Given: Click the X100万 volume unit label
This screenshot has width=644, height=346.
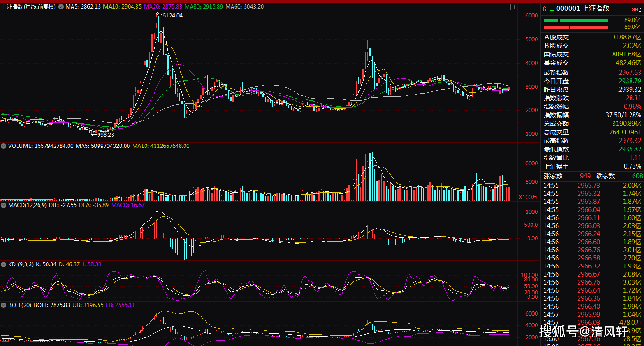Looking at the screenshot, I should click(527, 197).
